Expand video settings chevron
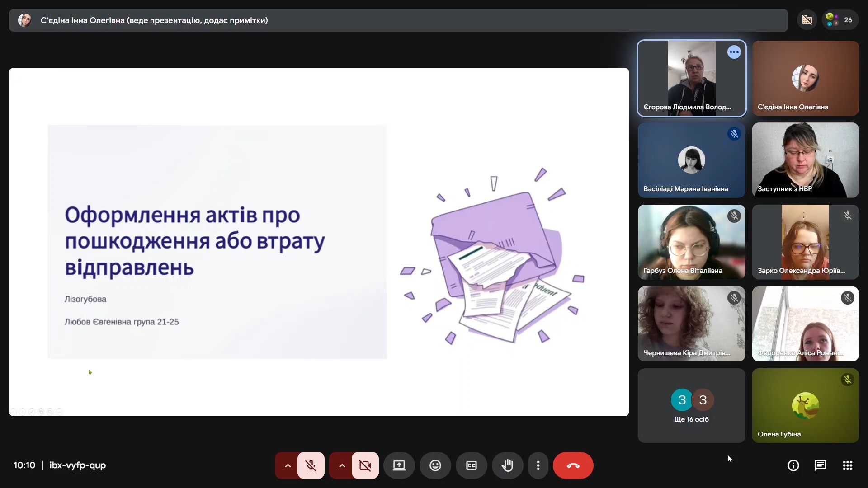Screen dimensions: 868x488 point(342,465)
